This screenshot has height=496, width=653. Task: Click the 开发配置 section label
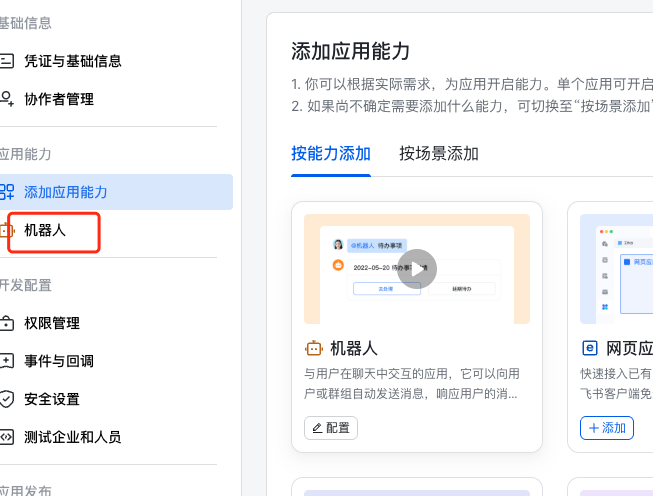point(25,285)
